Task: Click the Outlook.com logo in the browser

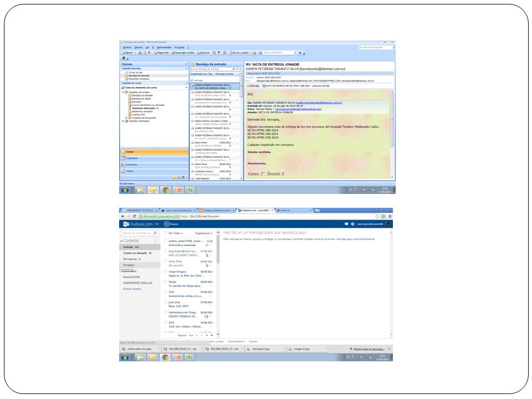Action: (x=138, y=224)
